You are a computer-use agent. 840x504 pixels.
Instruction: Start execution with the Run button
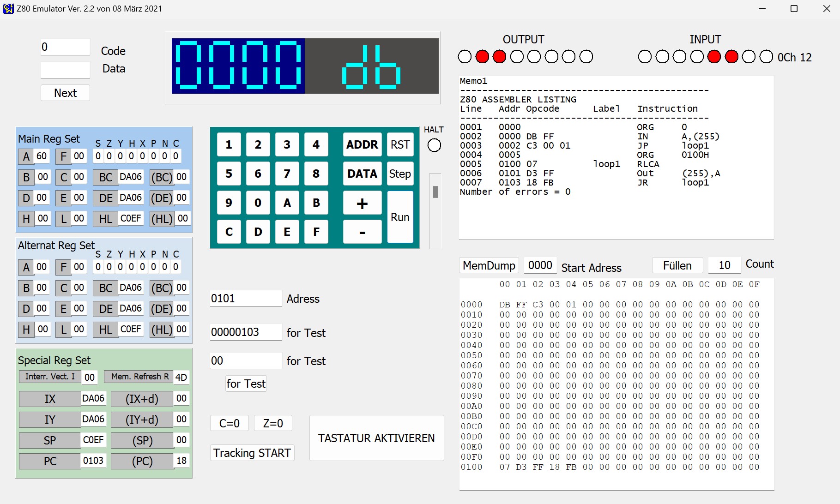click(400, 217)
